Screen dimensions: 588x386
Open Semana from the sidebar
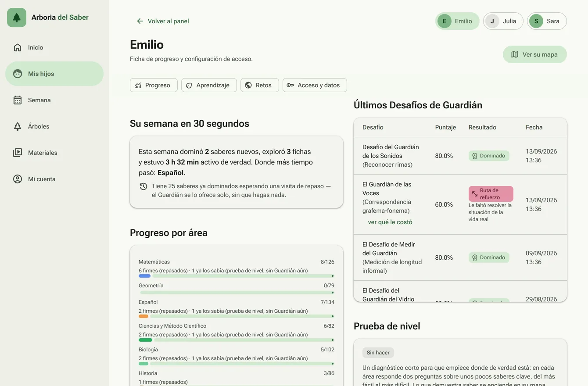pyautogui.click(x=54, y=100)
